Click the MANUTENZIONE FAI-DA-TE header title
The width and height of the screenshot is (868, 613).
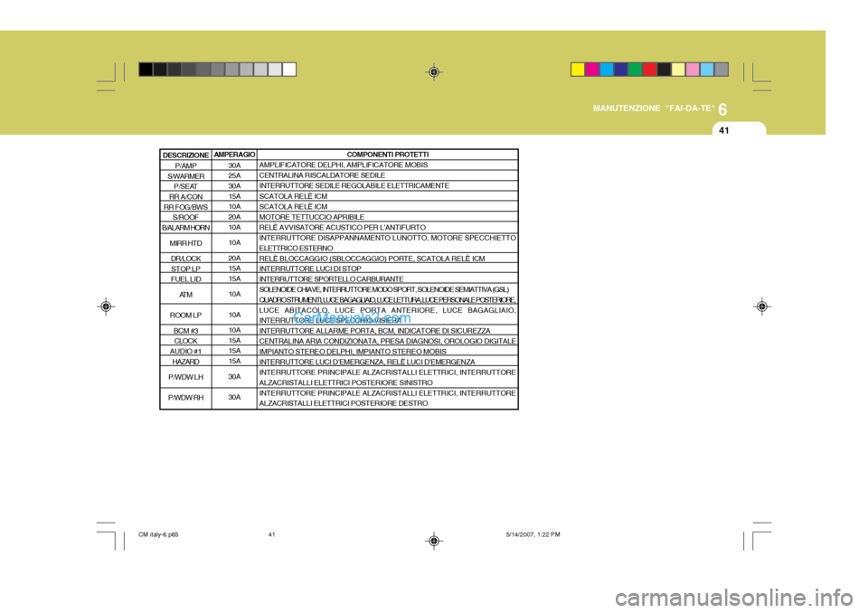point(654,108)
